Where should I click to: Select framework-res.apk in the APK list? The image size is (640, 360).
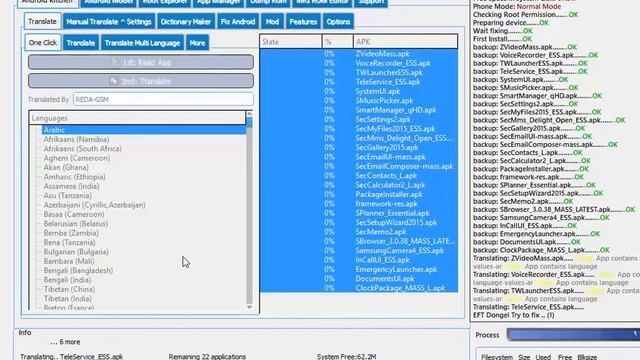click(x=387, y=204)
